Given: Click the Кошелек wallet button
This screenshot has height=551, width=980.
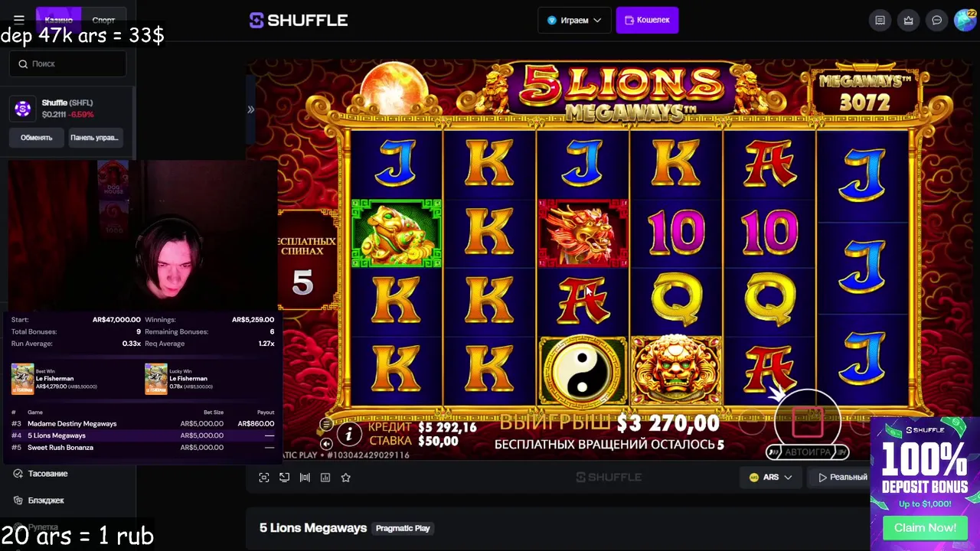Looking at the screenshot, I should (x=647, y=21).
